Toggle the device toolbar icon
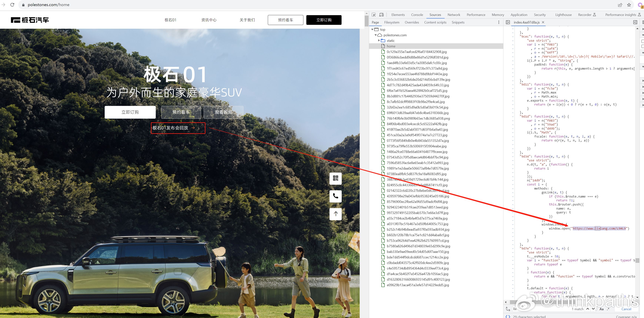Screen dimensions: 644x318 (x=382, y=15)
